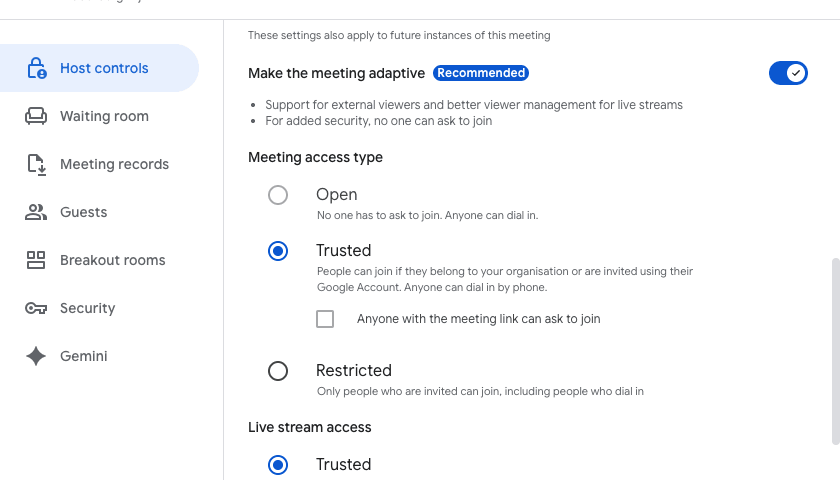Select Trusted under Live stream access
The image size is (840, 480).
point(278,465)
